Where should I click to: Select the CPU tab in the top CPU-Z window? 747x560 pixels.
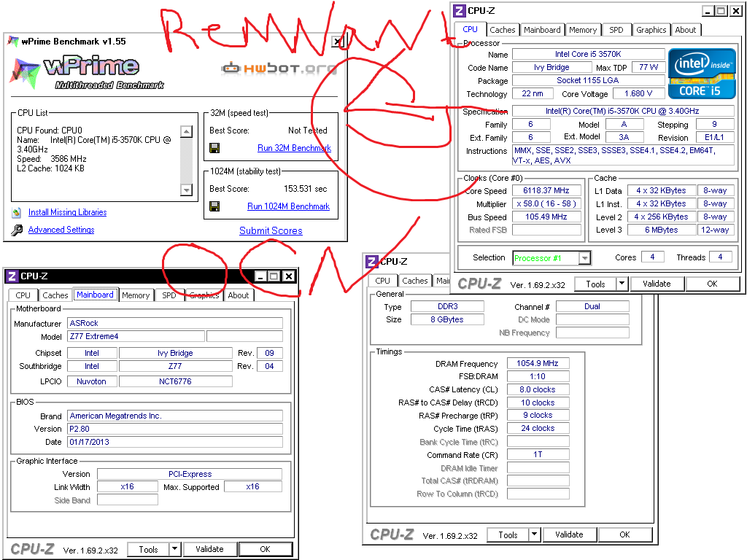click(471, 29)
